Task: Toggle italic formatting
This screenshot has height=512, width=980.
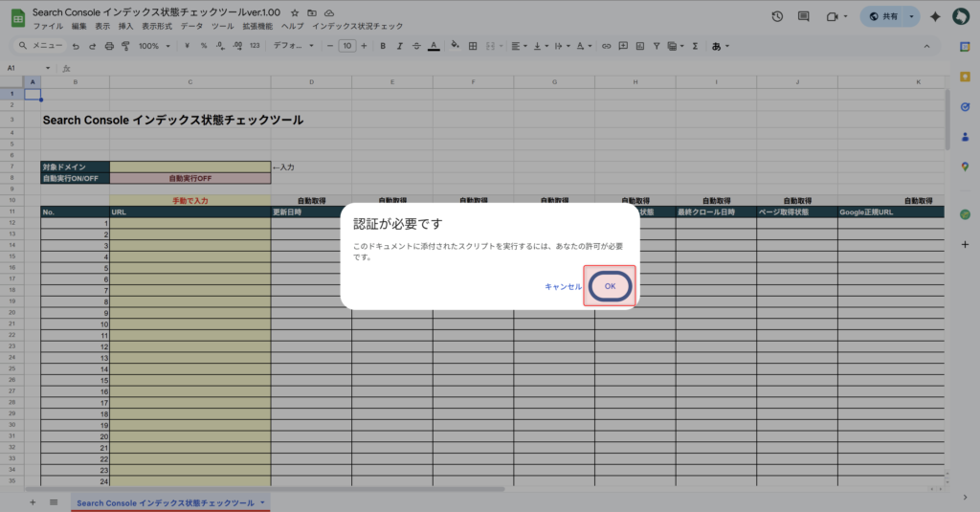Action: (399, 45)
